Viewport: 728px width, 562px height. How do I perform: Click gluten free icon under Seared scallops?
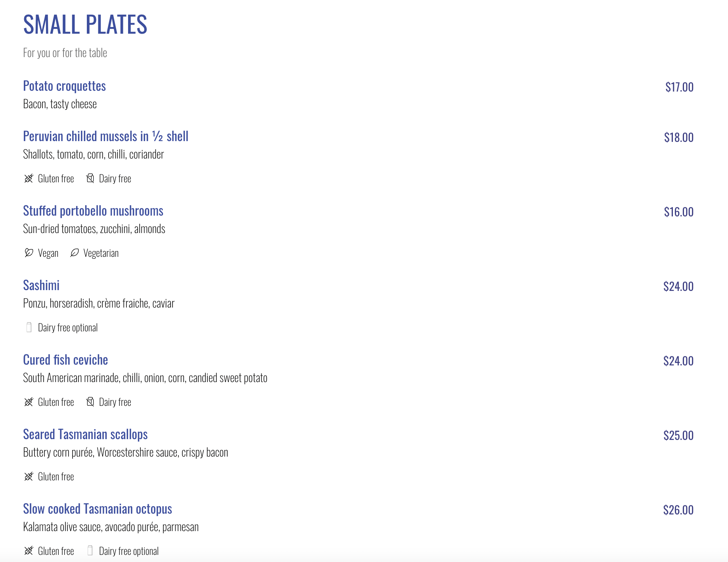29,476
